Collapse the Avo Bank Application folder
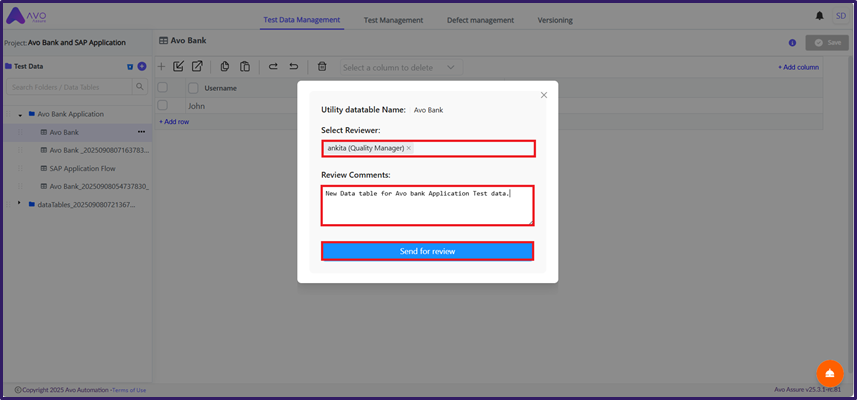Screen dimensions: 857x400 click(20, 115)
